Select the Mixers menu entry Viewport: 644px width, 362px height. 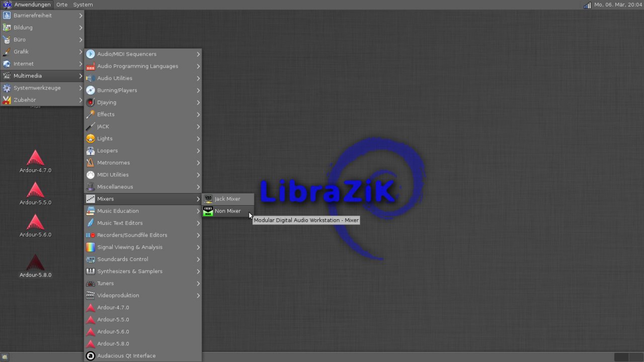coord(143,199)
